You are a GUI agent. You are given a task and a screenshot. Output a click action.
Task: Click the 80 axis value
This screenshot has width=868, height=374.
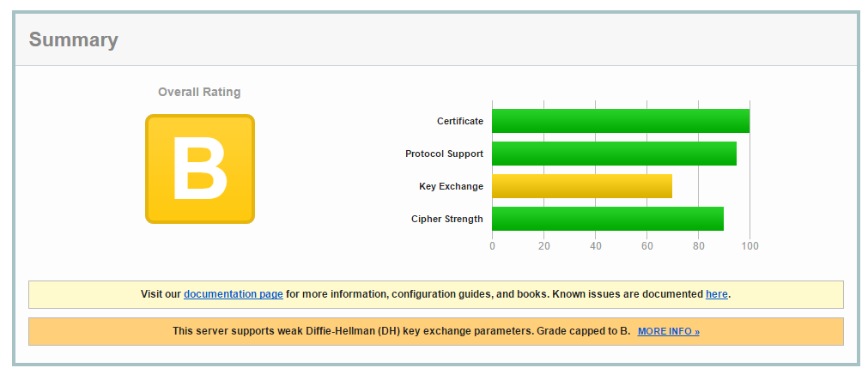698,246
